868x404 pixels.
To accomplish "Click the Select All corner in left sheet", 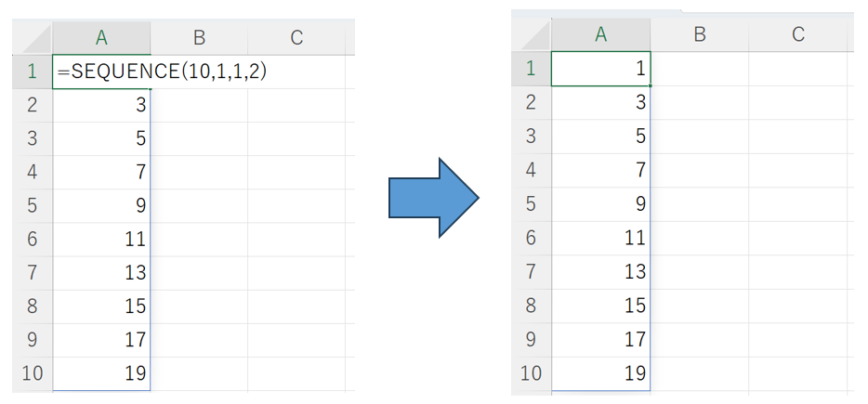I will click(33, 38).
